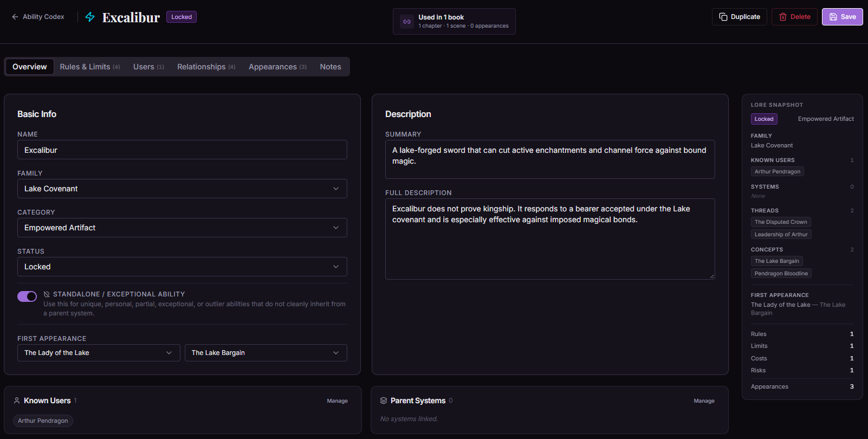Open the Status dropdown showing Locked
Image resolution: width=868 pixels, height=439 pixels.
coord(182,267)
